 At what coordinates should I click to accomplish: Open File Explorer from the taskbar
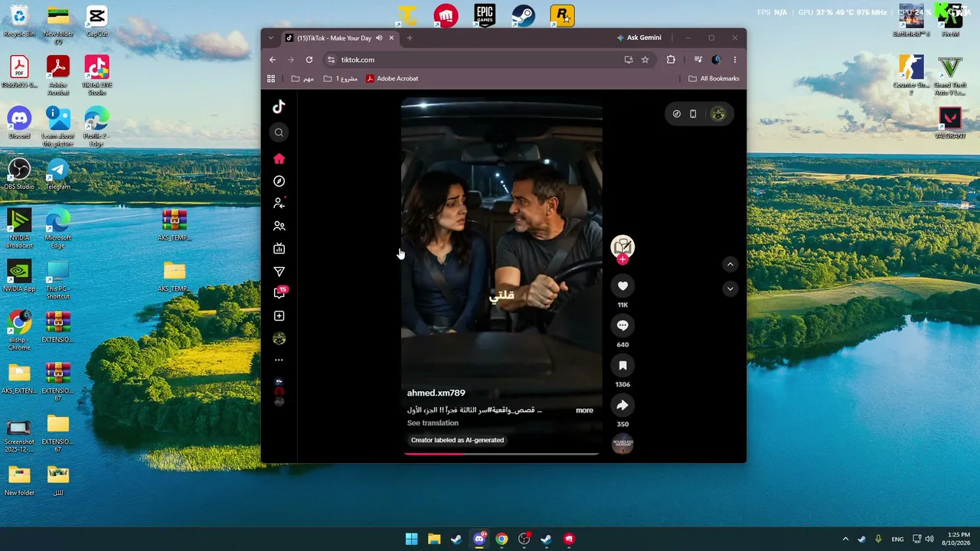(434, 539)
